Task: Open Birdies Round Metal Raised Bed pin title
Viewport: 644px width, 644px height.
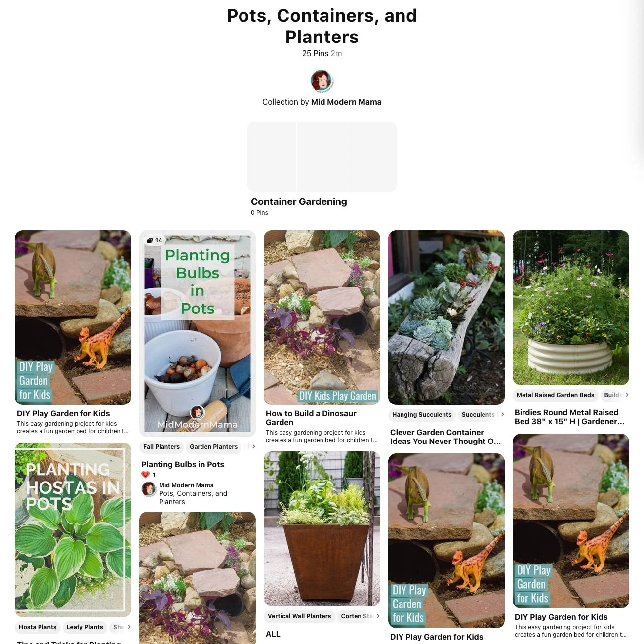Action: [x=569, y=417]
